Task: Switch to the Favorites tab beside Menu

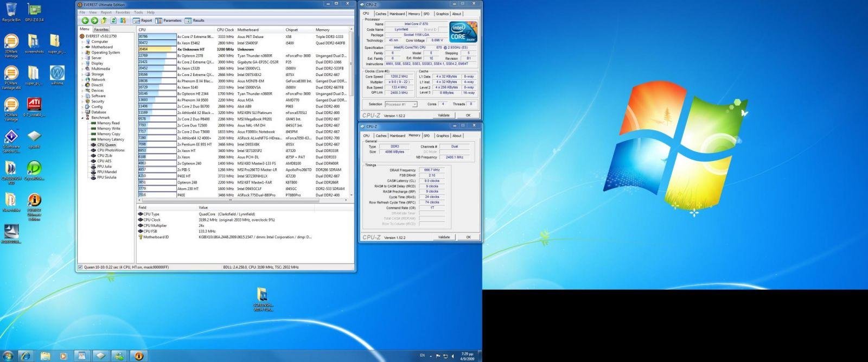Action: point(101,29)
